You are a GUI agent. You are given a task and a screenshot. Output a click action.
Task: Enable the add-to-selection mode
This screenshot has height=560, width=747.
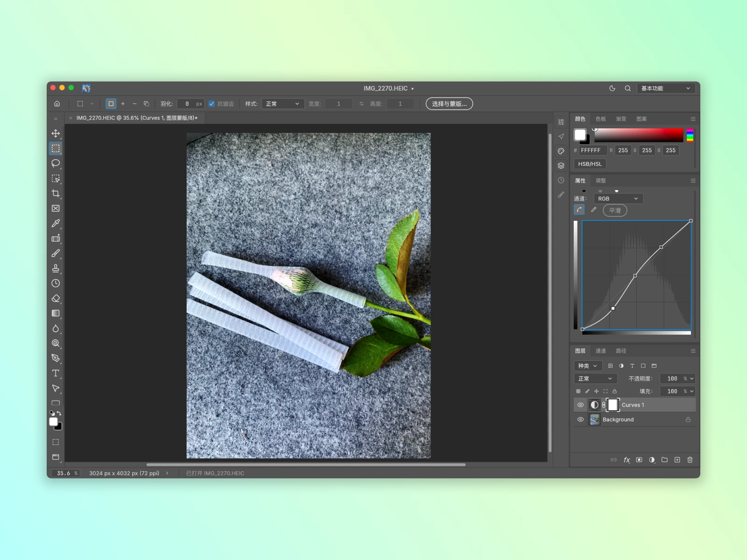[123, 104]
